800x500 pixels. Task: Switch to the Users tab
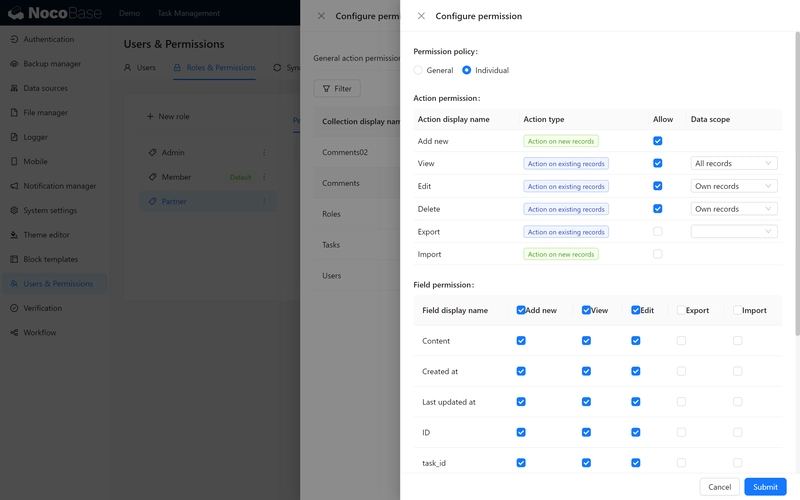coord(140,67)
